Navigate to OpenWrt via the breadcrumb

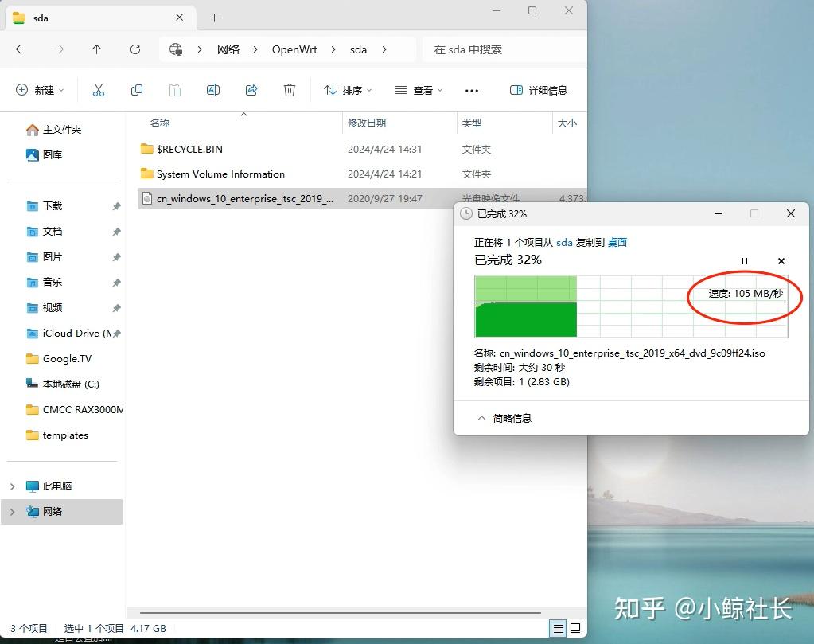click(x=294, y=49)
